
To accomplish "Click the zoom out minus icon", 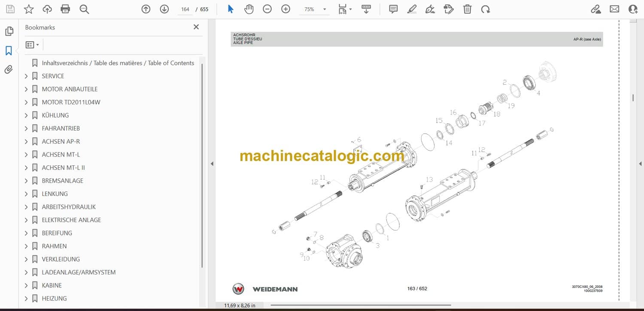I will coord(267,9).
